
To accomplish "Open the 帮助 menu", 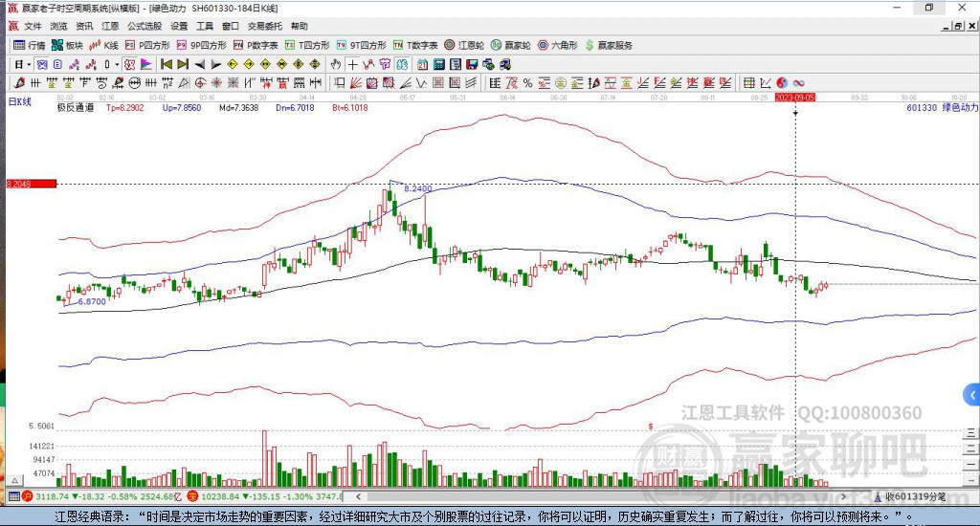I will 300,26.
